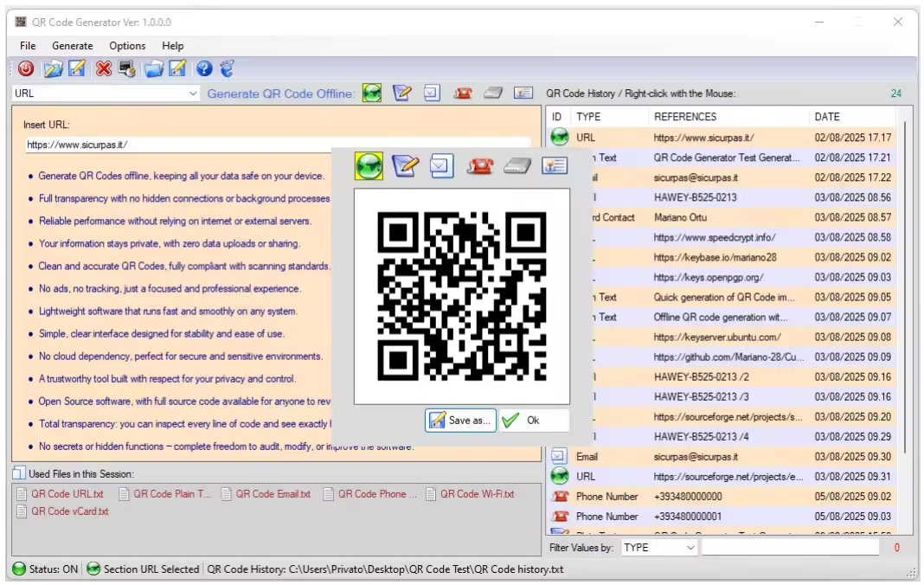Sort history by the DATE column header
The height and width of the screenshot is (585, 924).
point(853,117)
